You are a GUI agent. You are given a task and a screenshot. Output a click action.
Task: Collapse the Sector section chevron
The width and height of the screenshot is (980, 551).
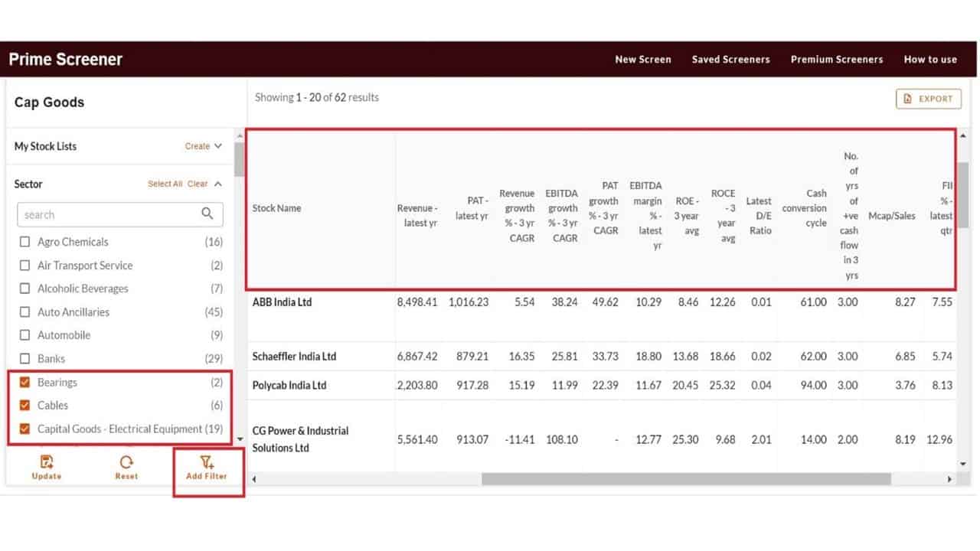point(218,184)
